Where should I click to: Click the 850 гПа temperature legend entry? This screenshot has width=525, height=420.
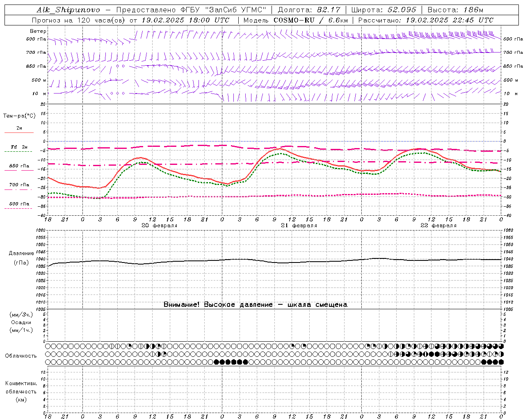point(19,166)
